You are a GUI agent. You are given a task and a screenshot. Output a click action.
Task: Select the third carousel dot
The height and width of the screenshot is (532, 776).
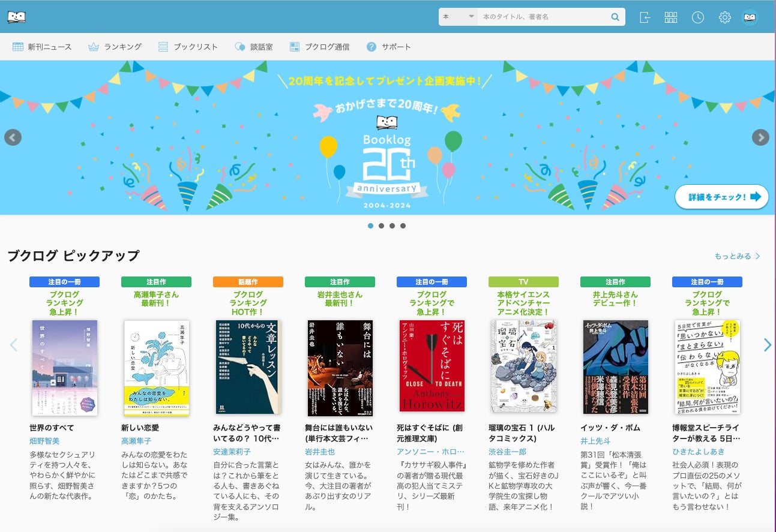click(x=392, y=226)
